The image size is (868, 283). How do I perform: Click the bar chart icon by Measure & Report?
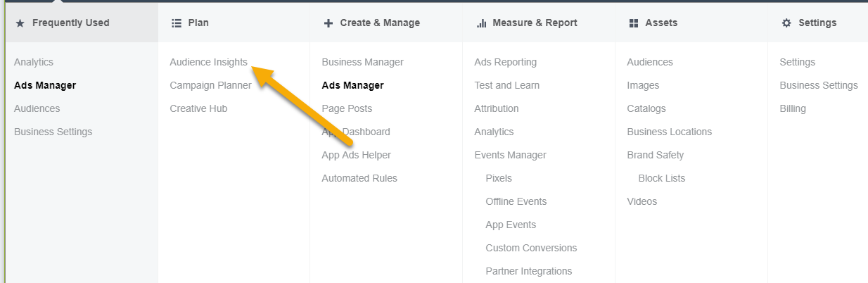[x=482, y=23]
